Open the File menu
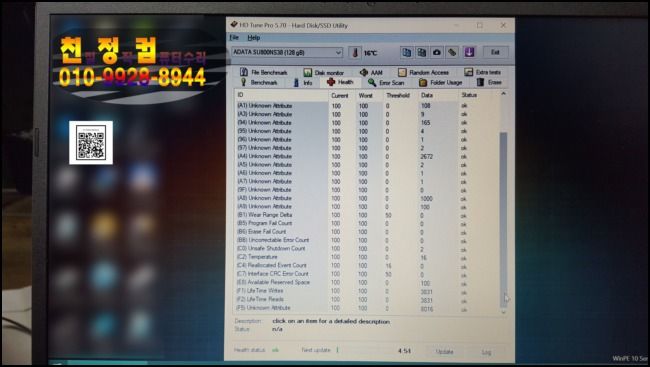Viewport: 650px width, 367px height. click(234, 38)
